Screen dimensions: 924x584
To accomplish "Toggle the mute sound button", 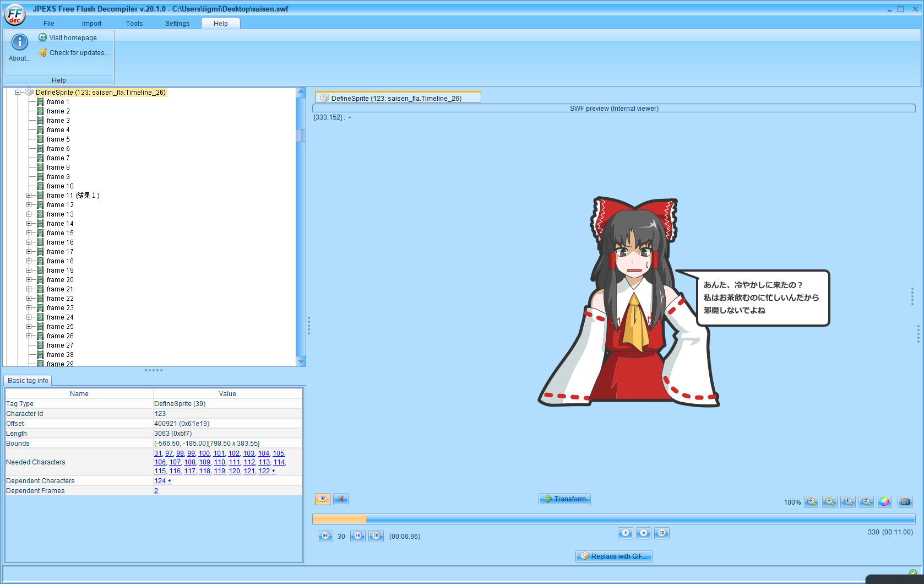I will click(x=341, y=499).
